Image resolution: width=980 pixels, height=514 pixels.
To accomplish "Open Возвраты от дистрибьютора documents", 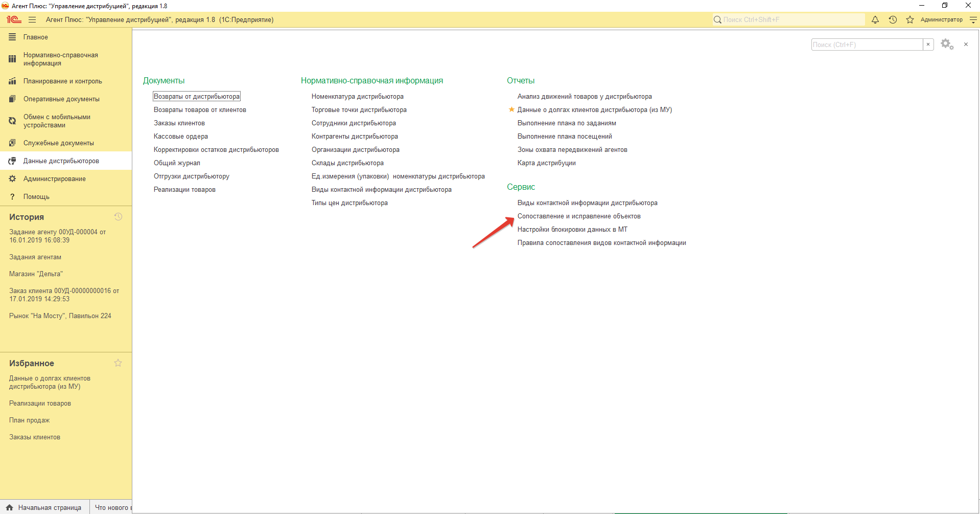I will pyautogui.click(x=197, y=96).
